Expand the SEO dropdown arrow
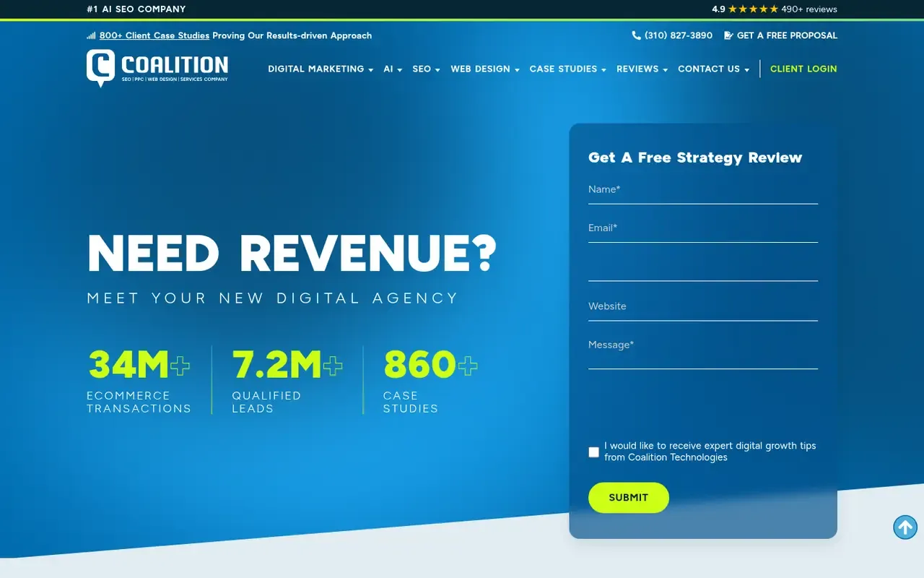This screenshot has height=578, width=924. tap(437, 70)
